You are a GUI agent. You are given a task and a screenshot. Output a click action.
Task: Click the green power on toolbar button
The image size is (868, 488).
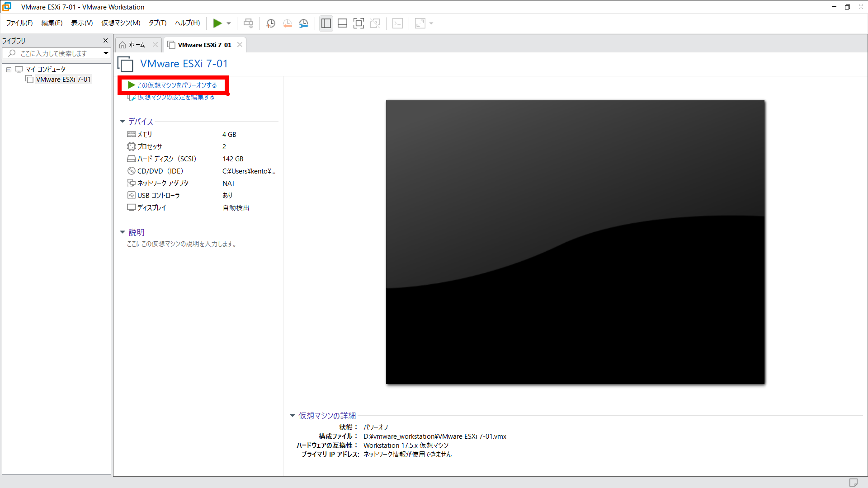pos(217,23)
